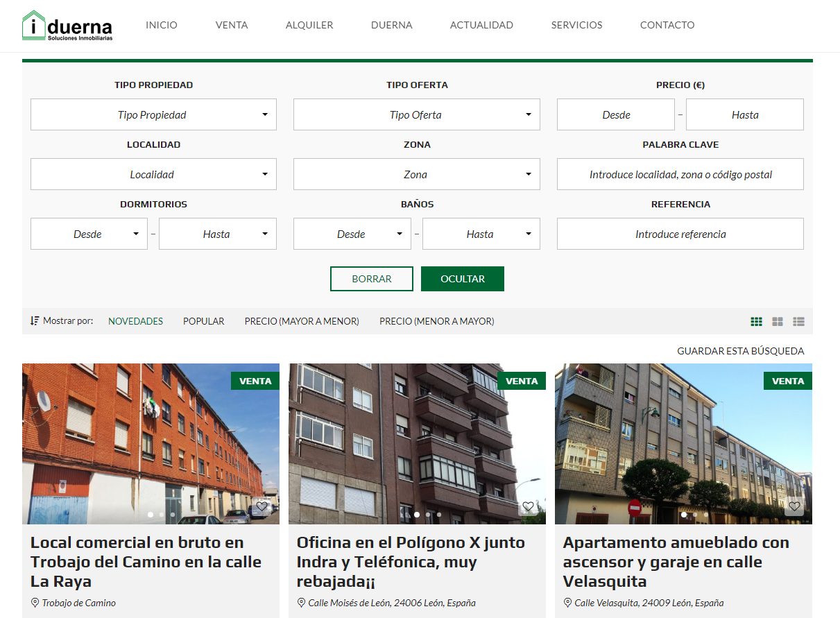Open the Localidad dropdown
This screenshot has width=840, height=618.
153,175
